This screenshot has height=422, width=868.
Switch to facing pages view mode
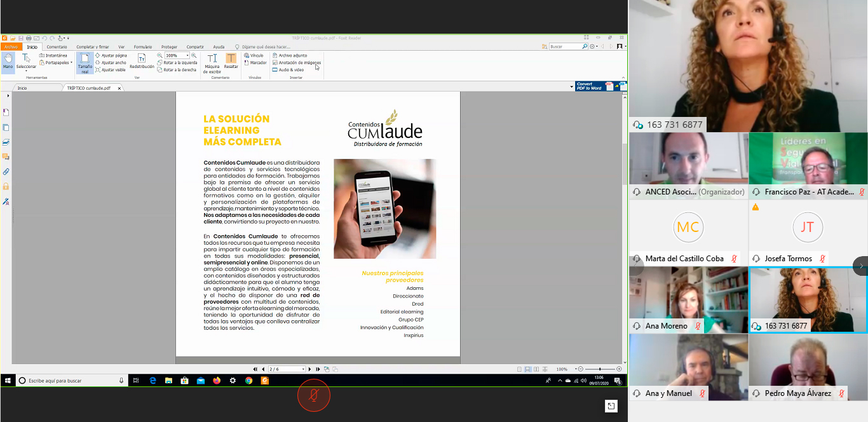536,369
